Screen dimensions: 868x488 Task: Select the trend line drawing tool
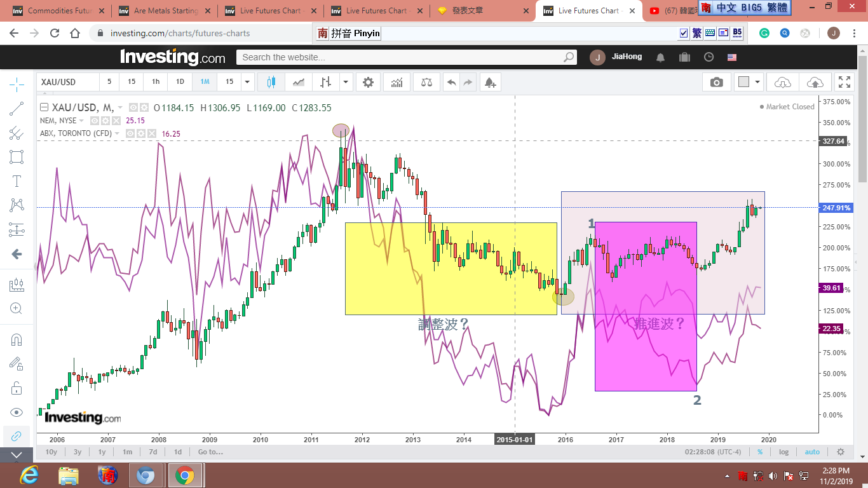coord(17,109)
